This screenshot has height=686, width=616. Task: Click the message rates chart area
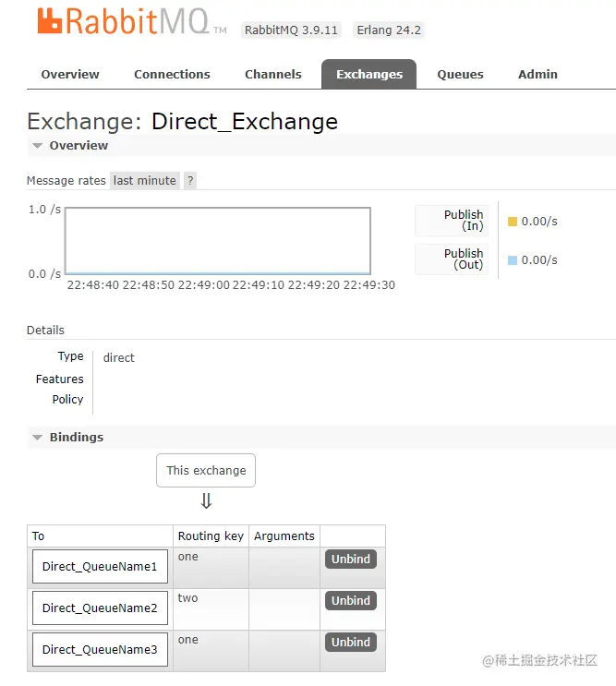(x=218, y=241)
